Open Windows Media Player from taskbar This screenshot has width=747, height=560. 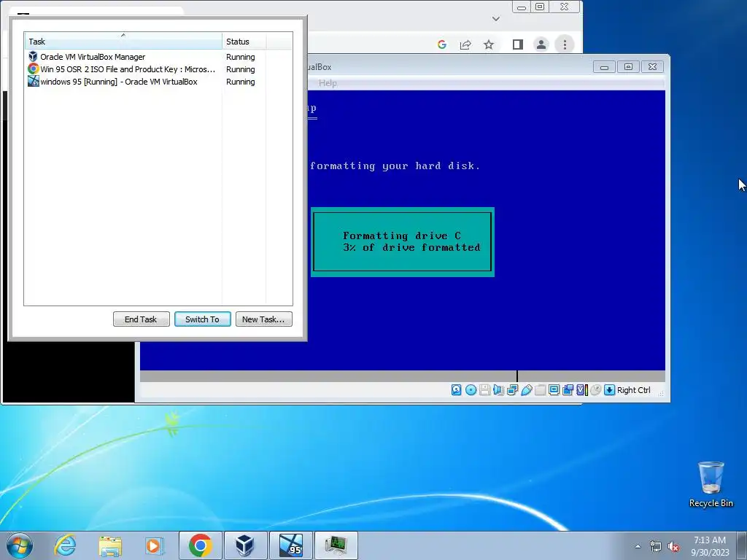click(x=155, y=545)
